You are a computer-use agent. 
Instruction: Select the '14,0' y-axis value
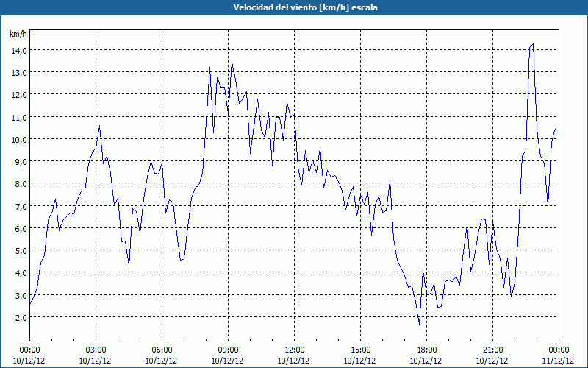(19, 51)
